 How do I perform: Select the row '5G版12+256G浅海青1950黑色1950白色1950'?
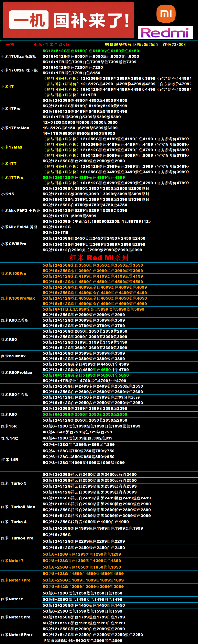coord(120,522)
